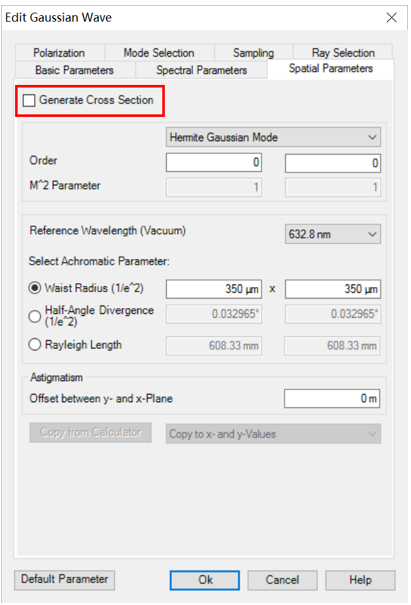This screenshot has width=411, height=605.
Task: Click the Ok button
Action: [x=205, y=580]
